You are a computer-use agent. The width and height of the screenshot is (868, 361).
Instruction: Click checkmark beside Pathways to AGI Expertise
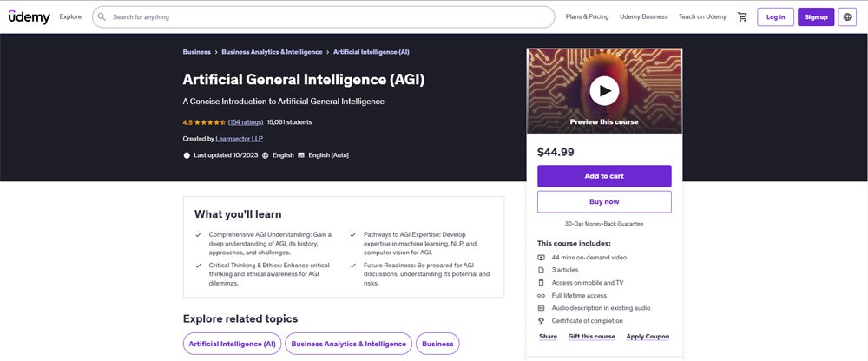pyautogui.click(x=352, y=235)
